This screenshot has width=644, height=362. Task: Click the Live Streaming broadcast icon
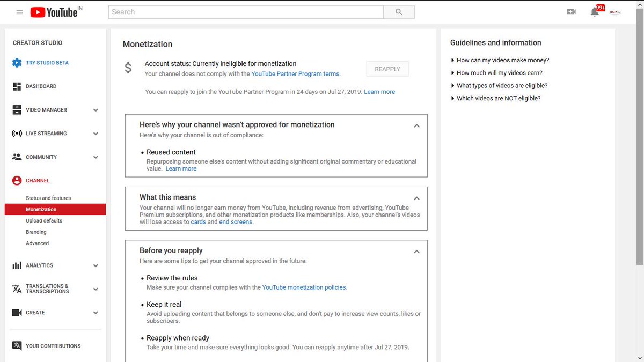click(17, 134)
